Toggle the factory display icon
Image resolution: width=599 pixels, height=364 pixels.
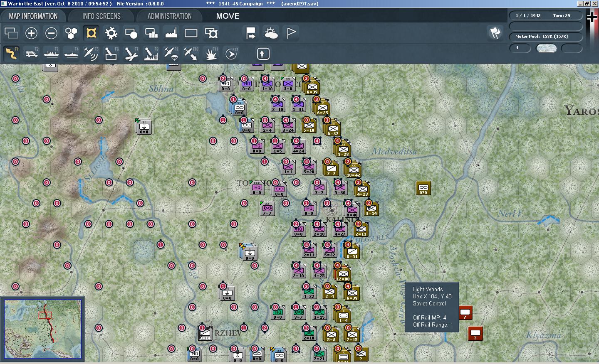pos(171,33)
